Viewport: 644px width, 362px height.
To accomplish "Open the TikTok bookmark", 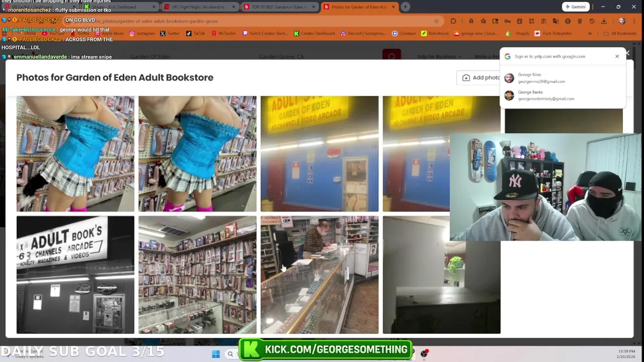I will (x=196, y=33).
